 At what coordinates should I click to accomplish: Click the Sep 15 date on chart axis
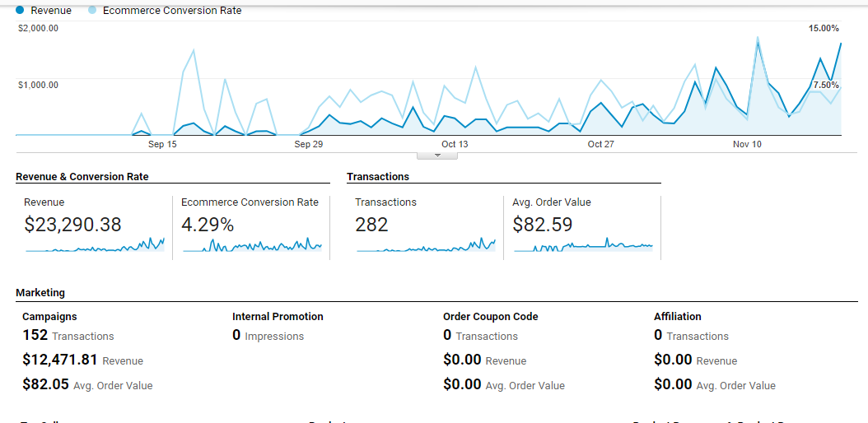pyautogui.click(x=162, y=144)
